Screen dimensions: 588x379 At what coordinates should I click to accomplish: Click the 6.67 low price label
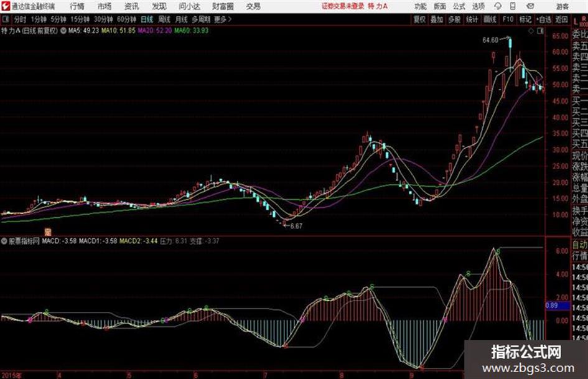(x=296, y=226)
